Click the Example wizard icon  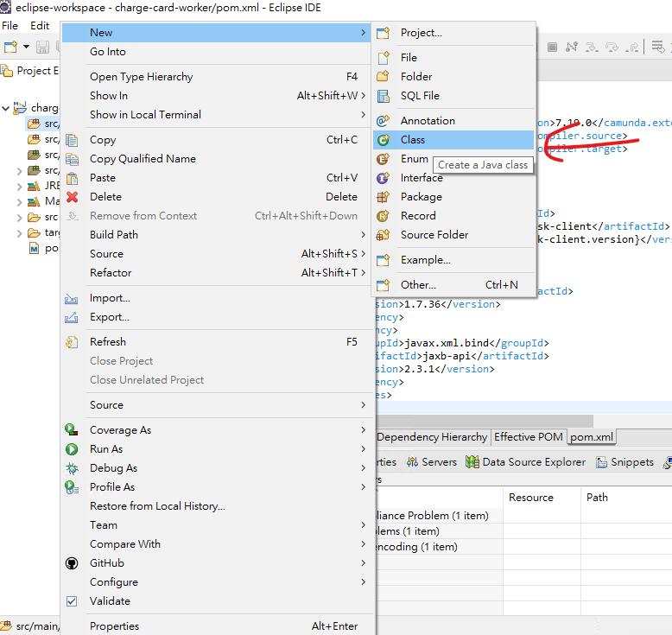pyautogui.click(x=383, y=260)
